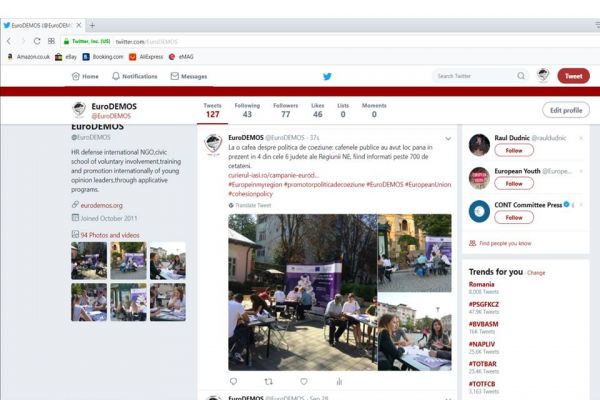Follow Raul Dudnic
The height and width of the screenshot is (400, 600).
pos(514,150)
